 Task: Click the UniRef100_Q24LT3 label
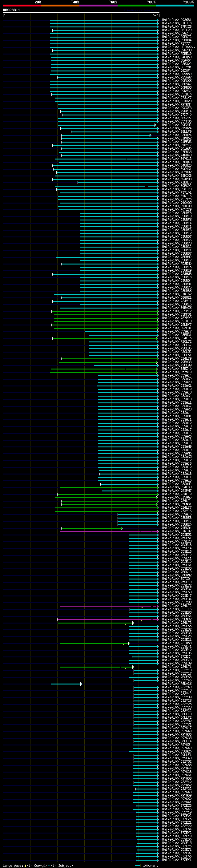click(x=177, y=623)
